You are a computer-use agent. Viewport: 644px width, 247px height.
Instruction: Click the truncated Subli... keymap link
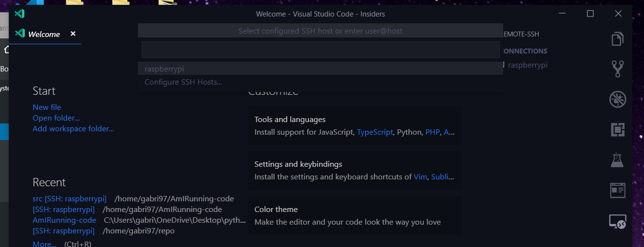click(x=443, y=177)
